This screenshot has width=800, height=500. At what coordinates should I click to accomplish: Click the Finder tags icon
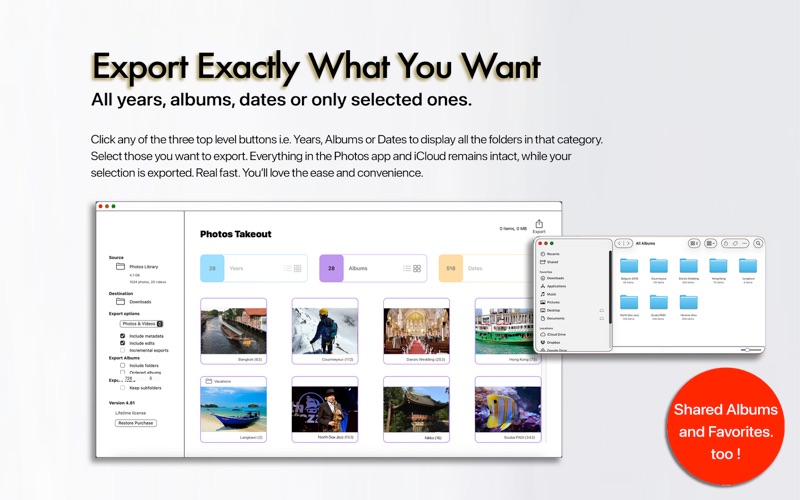click(735, 243)
